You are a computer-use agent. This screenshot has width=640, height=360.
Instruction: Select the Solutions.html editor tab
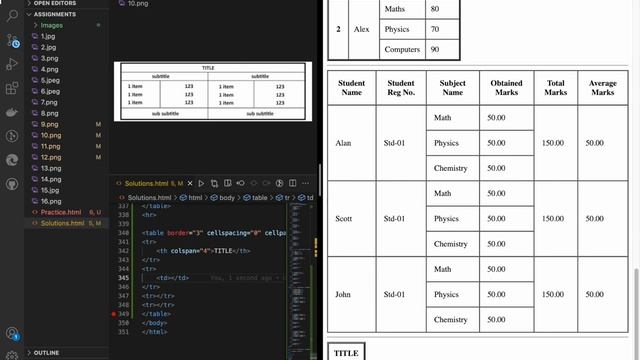[150, 183]
